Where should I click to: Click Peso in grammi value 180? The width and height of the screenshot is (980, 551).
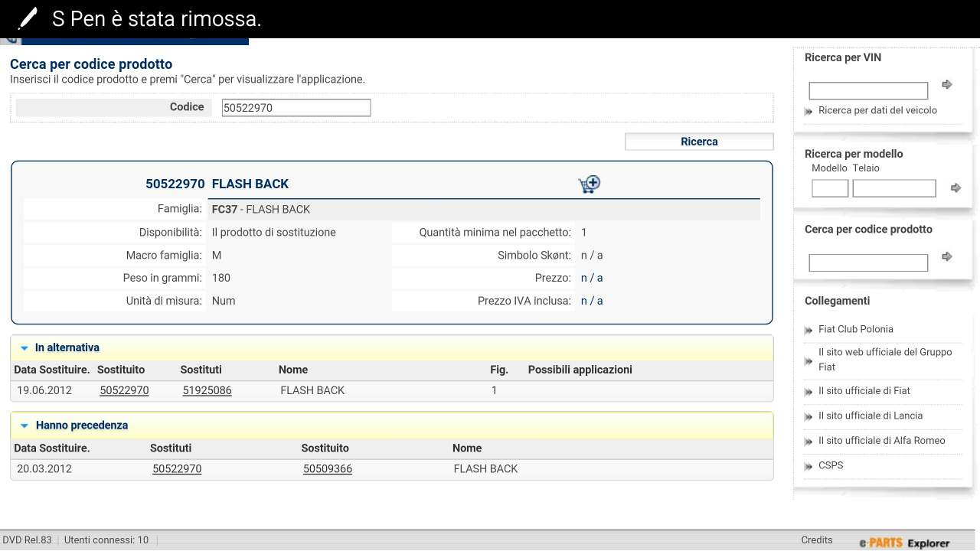[221, 278]
